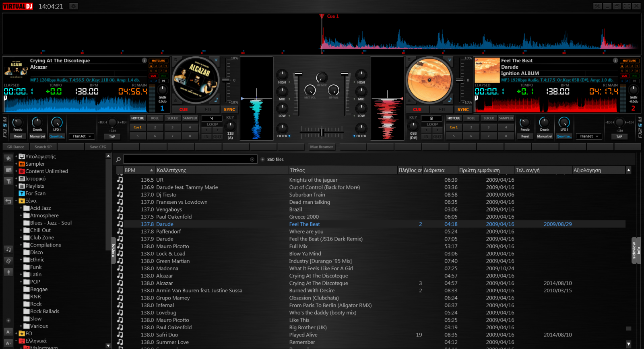Viewport: 644px width, 349px height.
Task: Show track info on the Alcazar deck
Action: (x=144, y=60)
